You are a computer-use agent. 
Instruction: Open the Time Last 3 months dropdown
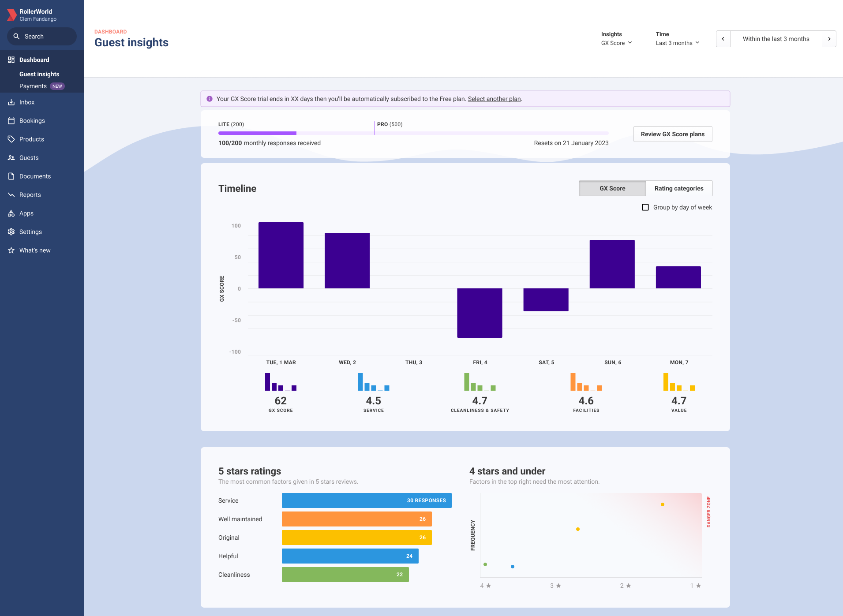(x=677, y=43)
